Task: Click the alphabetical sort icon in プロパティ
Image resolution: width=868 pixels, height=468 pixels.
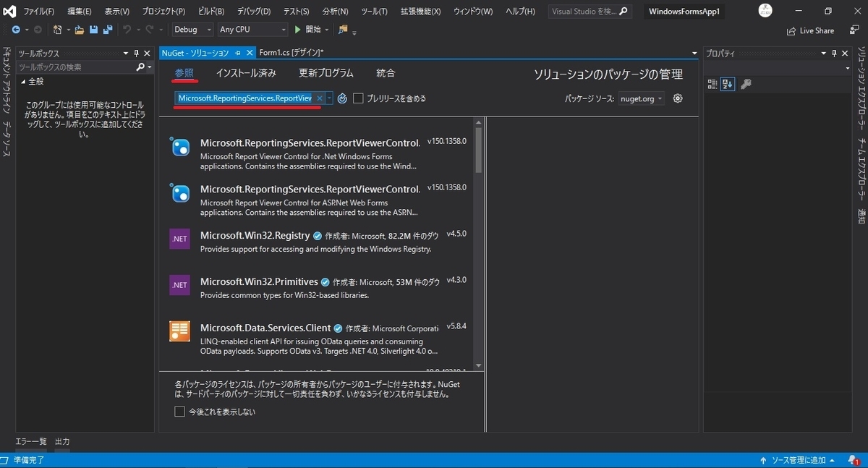Action: (x=728, y=84)
